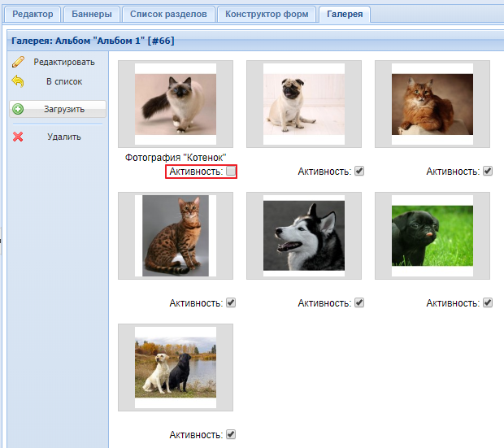Click the pencil Edit icon
This screenshot has height=448, width=504.
(18, 62)
